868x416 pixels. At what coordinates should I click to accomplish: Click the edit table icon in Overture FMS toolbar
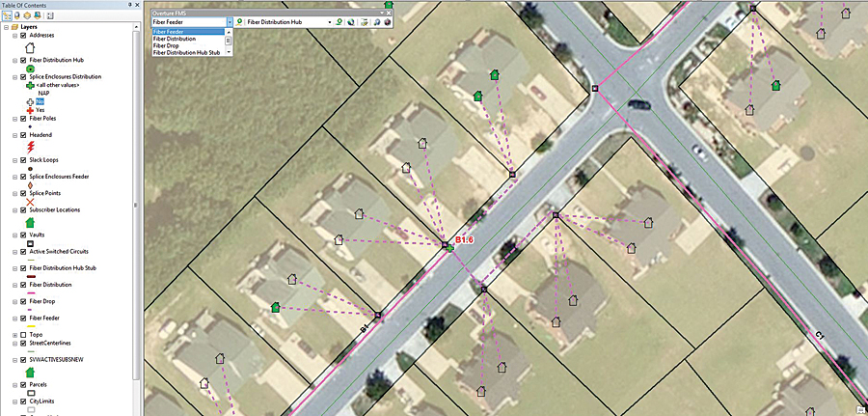point(365,22)
